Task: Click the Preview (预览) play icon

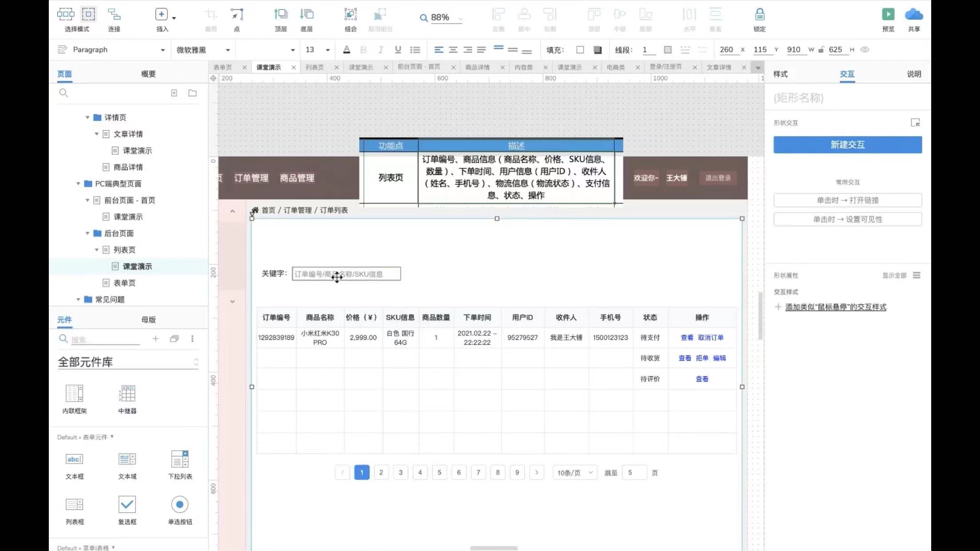Action: tap(888, 15)
